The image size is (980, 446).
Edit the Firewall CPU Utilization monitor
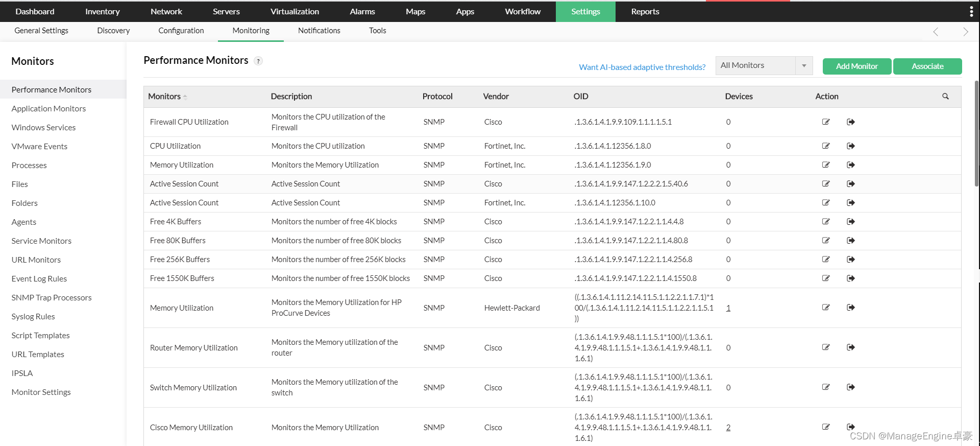click(x=826, y=122)
